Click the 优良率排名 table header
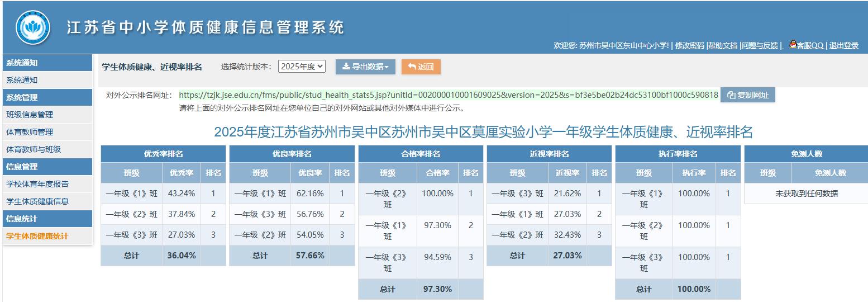868x302 pixels. 292,154
